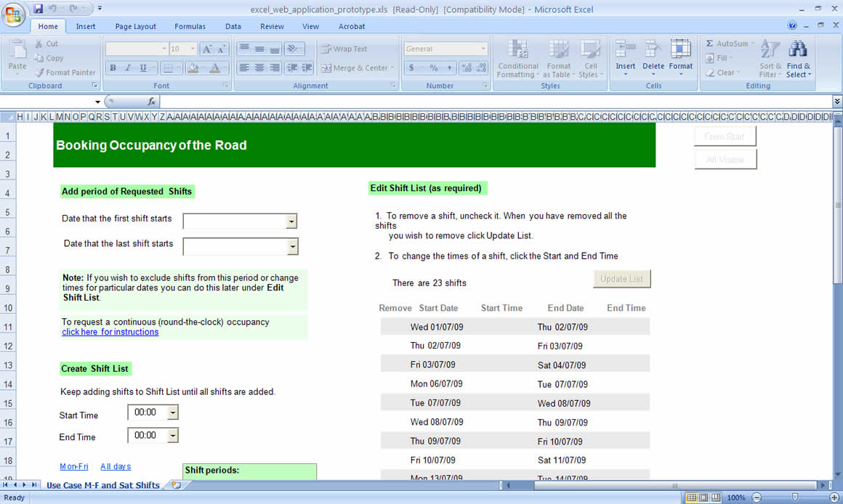
Task: Click the insert new worksheet tab icon
Action: tap(175, 485)
